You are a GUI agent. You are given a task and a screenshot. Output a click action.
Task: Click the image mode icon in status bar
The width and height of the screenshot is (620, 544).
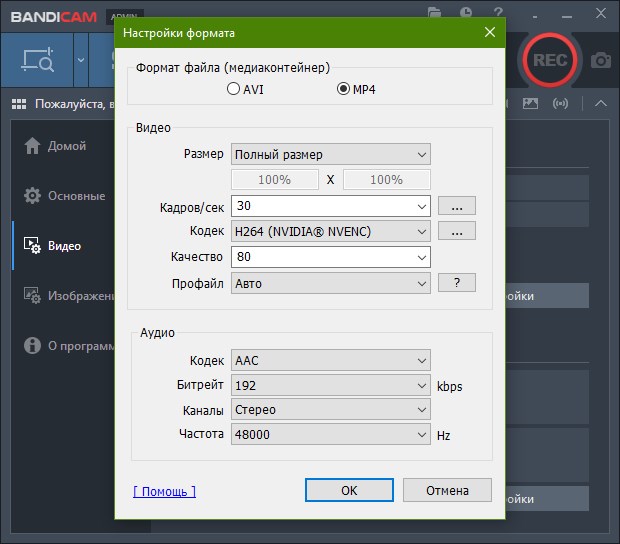click(530, 104)
